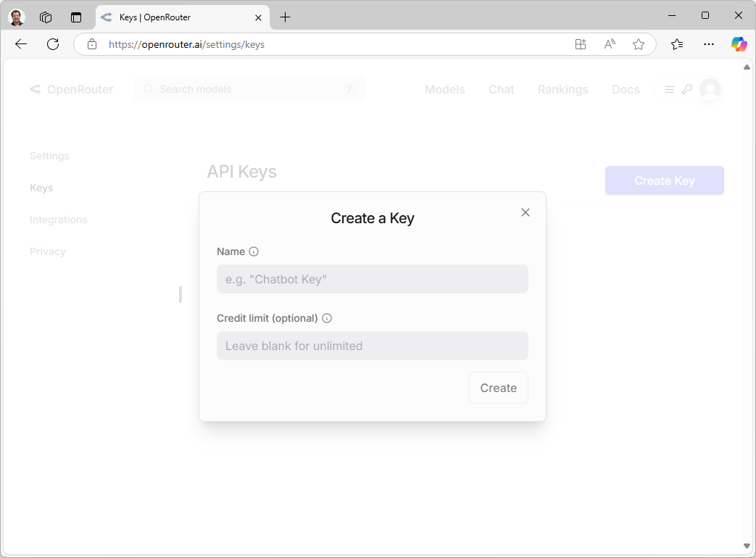Click the Name info icon
This screenshot has width=756, height=558.
coord(254,251)
